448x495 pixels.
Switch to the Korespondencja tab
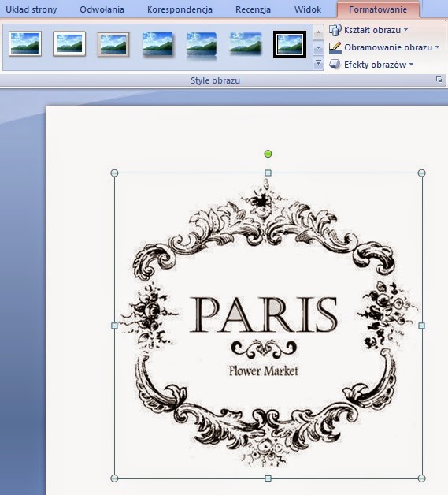click(x=180, y=9)
